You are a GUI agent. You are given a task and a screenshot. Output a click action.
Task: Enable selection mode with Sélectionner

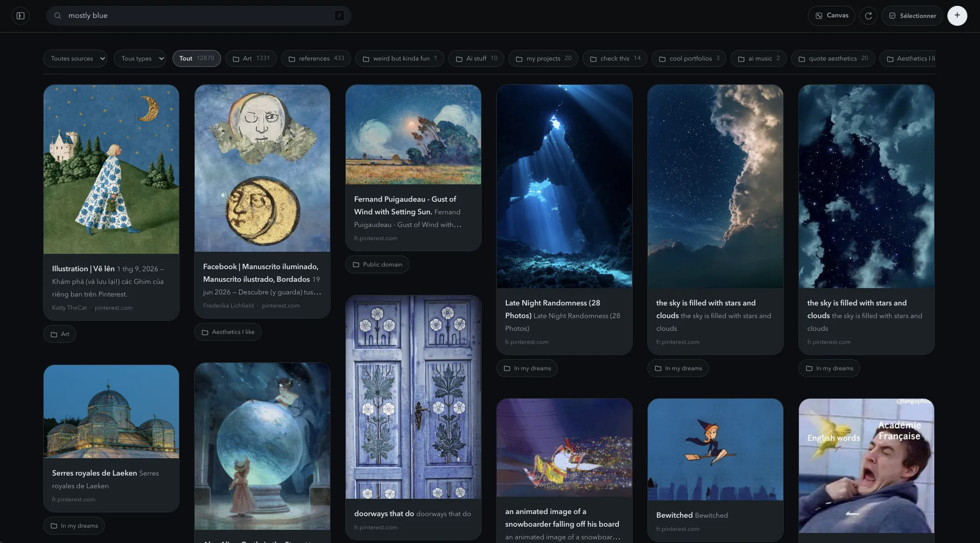pyautogui.click(x=912, y=16)
